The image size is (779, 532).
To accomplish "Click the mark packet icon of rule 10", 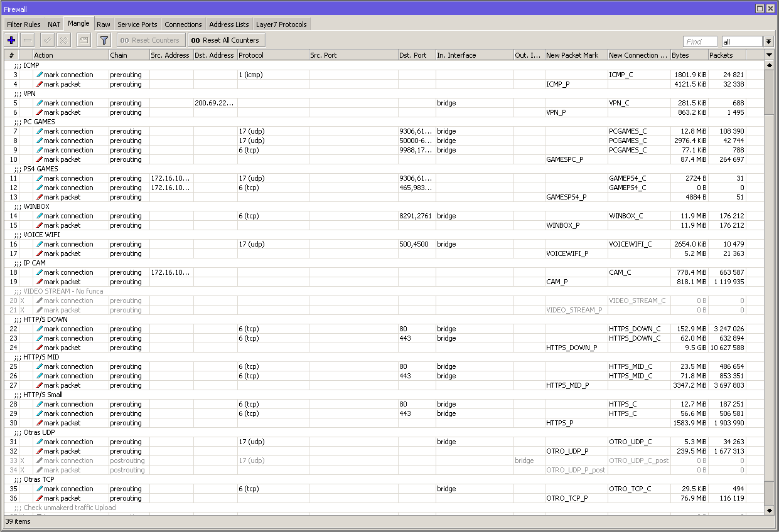I will (x=39, y=159).
